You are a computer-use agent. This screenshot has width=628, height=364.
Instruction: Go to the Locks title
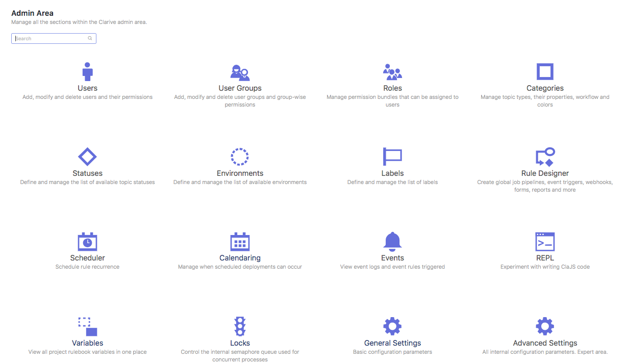tap(240, 343)
